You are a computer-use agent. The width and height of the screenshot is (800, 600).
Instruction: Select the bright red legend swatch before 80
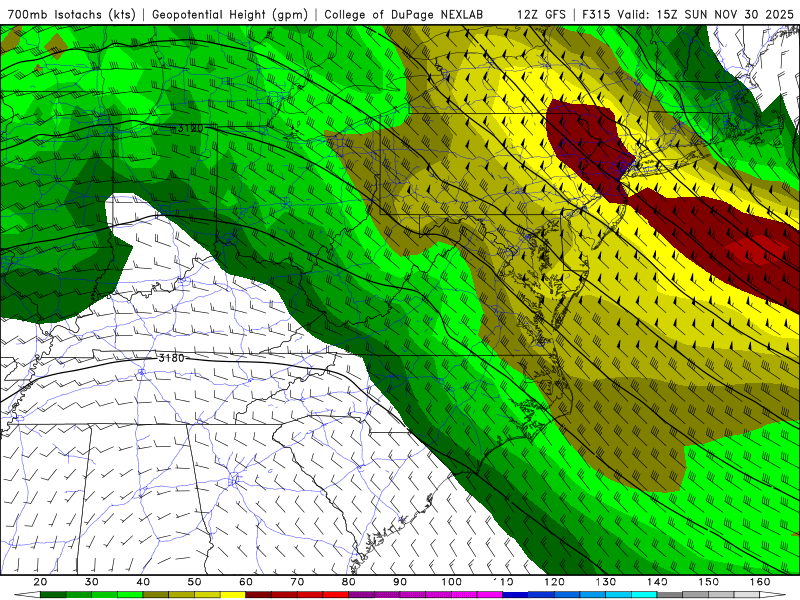(x=336, y=595)
